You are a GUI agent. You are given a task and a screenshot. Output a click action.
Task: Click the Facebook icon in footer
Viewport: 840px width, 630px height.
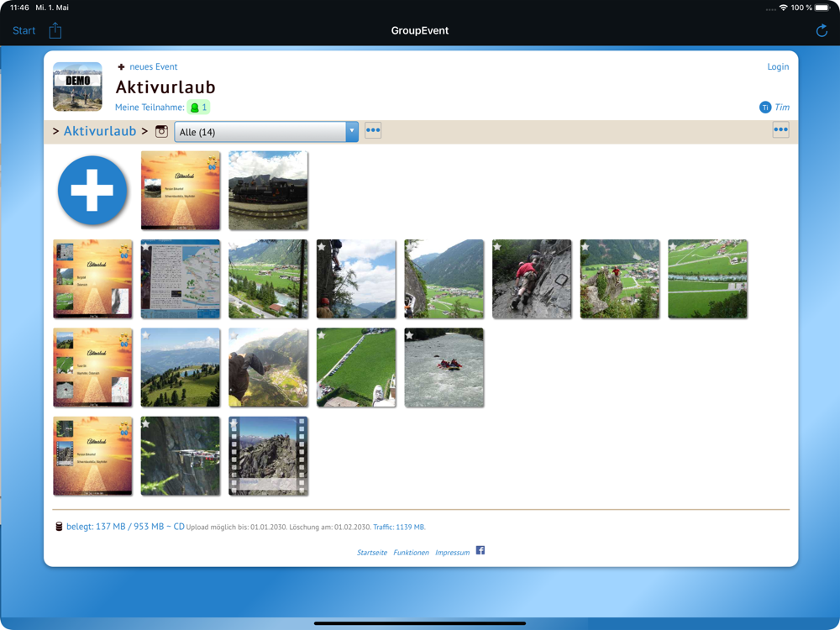tap(480, 550)
